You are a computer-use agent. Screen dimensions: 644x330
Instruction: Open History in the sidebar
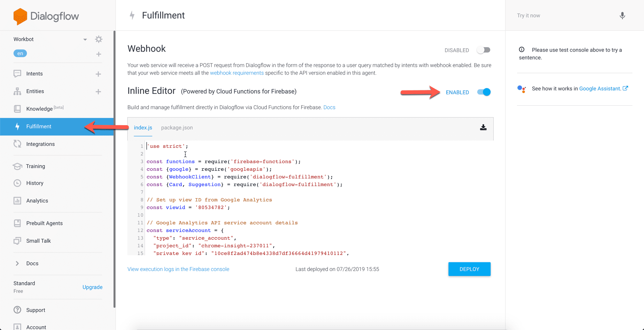(x=35, y=183)
